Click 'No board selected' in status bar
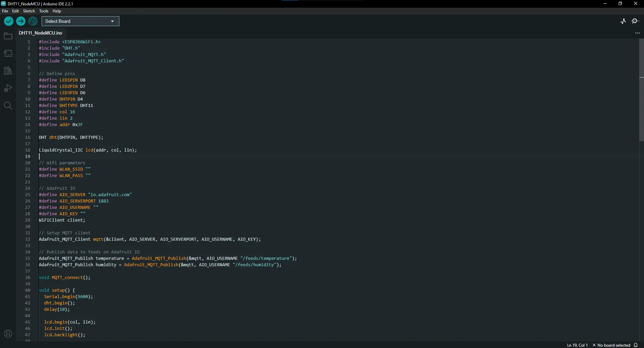Screen dimensions: 644x348 coord(611,345)
